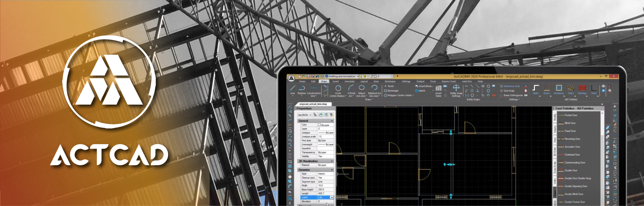Select the Line drawing tool

click(x=292, y=89)
